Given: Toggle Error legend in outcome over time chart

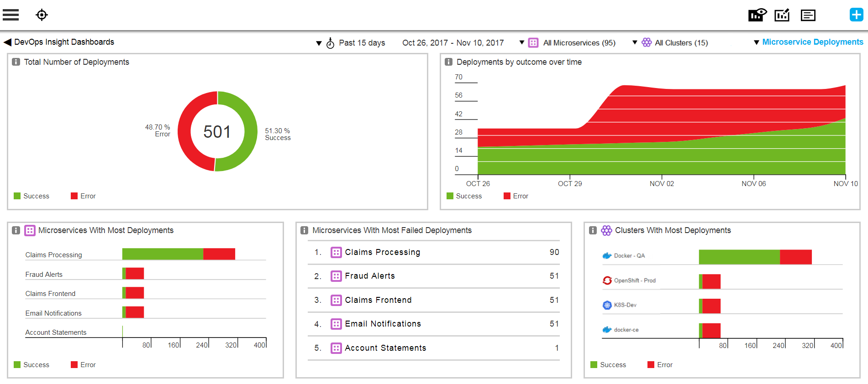Looking at the screenshot, I should [x=516, y=196].
